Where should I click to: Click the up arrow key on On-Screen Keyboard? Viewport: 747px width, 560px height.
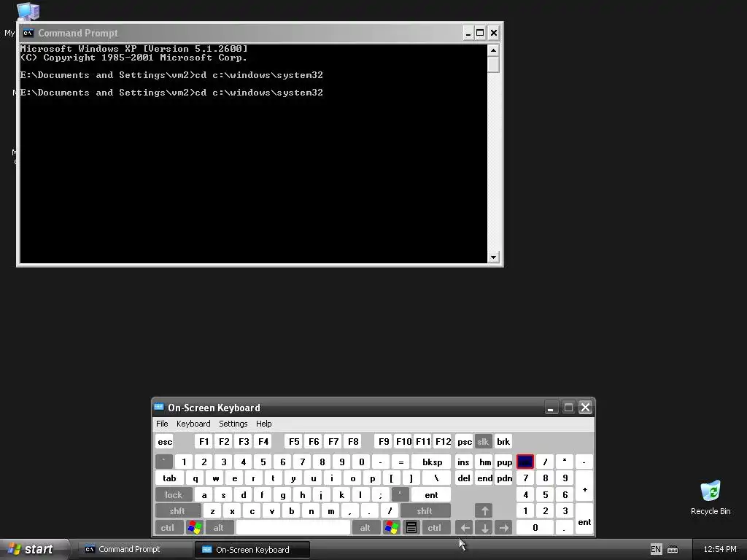tap(484, 511)
